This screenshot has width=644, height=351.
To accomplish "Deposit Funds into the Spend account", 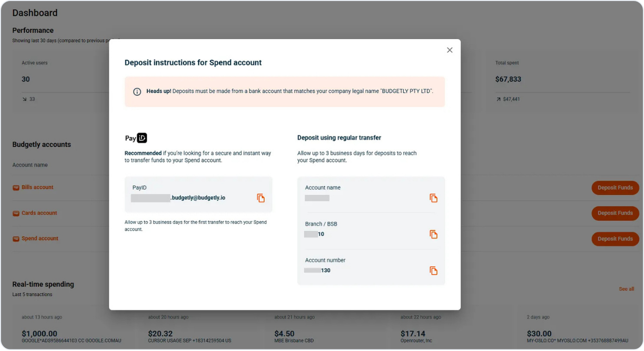I will click(615, 238).
